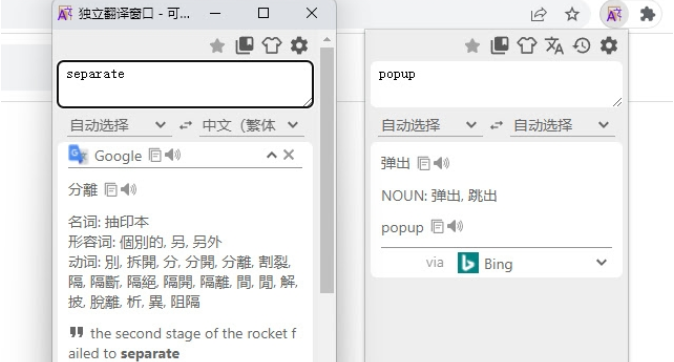Viewport: 674px width, 362px height.
Task: Swap languages in the separate translation window
Action: pos(186,125)
